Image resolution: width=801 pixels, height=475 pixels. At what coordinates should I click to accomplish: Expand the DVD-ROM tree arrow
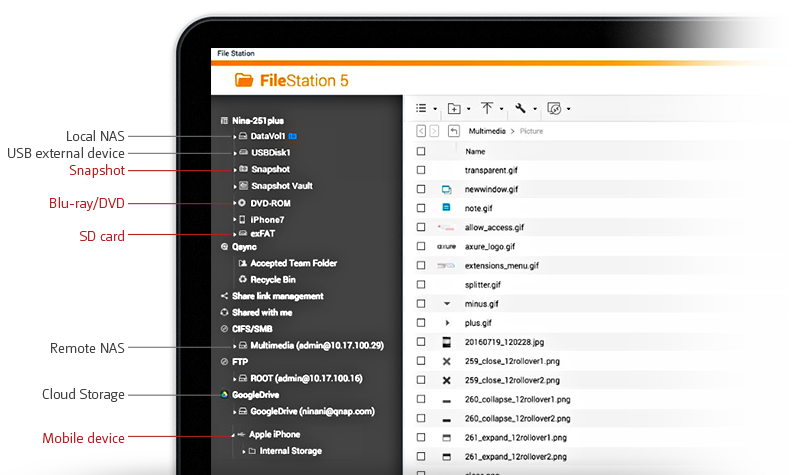pyautogui.click(x=235, y=203)
